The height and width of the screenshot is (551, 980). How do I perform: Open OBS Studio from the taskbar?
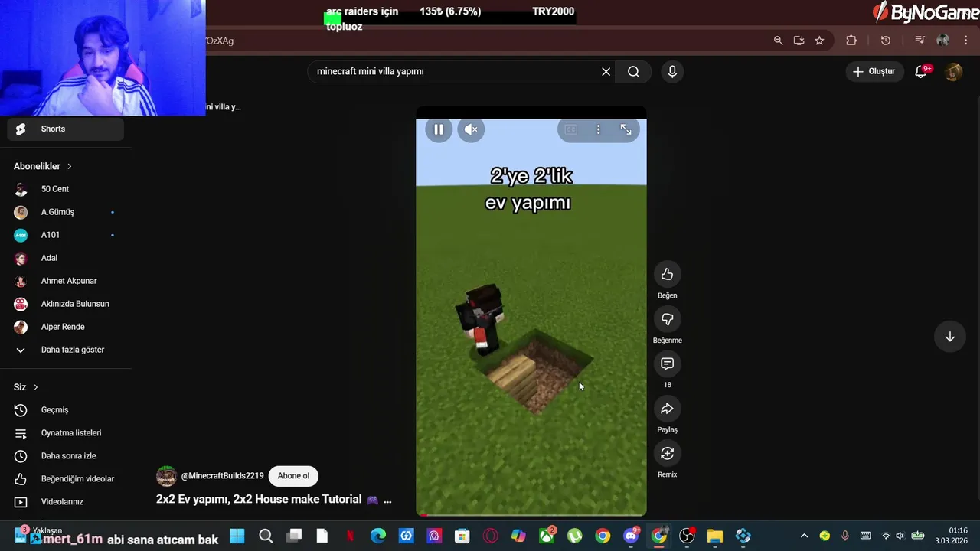click(687, 536)
